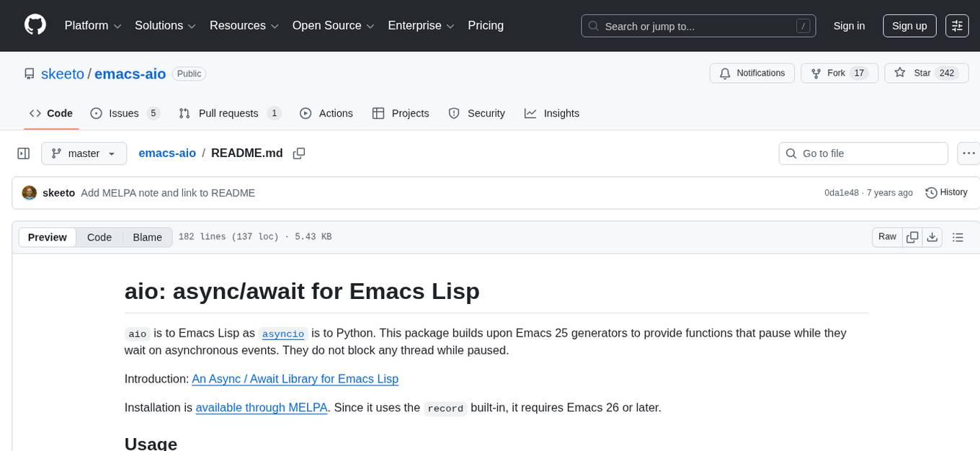Viewport: 980px width, 451px height.
Task: Star the emacs-aio repository
Action: pos(920,73)
